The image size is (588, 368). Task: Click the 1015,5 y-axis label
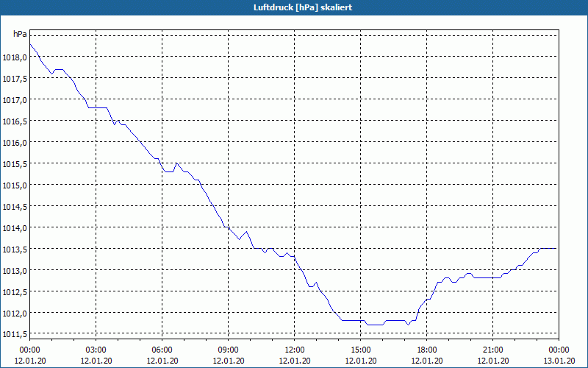pyautogui.click(x=15, y=164)
